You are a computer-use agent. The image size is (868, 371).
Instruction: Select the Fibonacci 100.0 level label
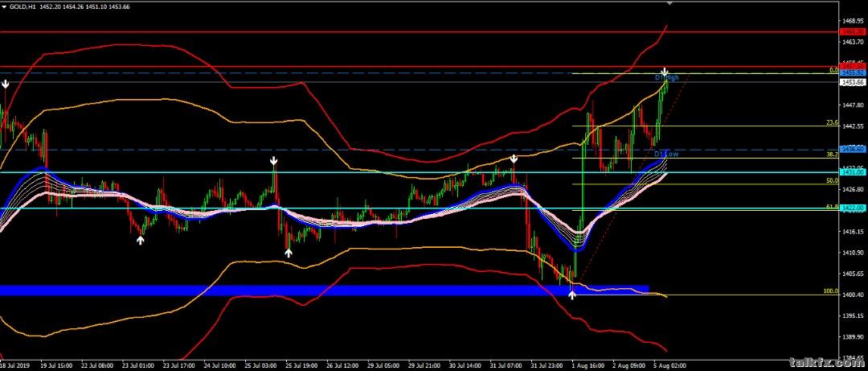(x=831, y=291)
